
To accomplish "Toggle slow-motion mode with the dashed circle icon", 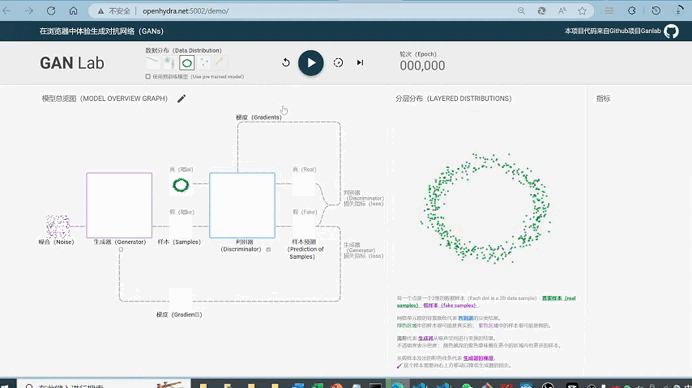I will coord(338,63).
